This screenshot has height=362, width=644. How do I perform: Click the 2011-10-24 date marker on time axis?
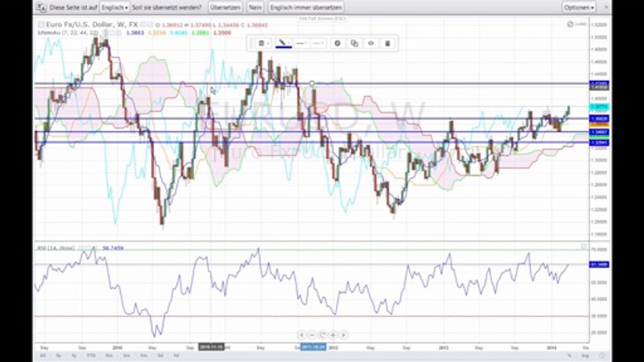313,347
